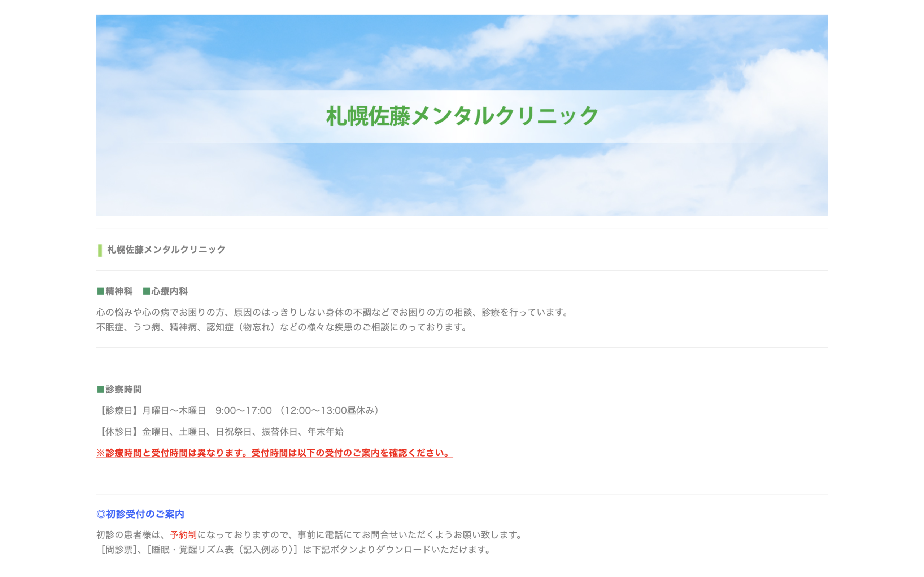924x577 pixels.
Task: Click the 心療内科 label
Action: pos(170,291)
